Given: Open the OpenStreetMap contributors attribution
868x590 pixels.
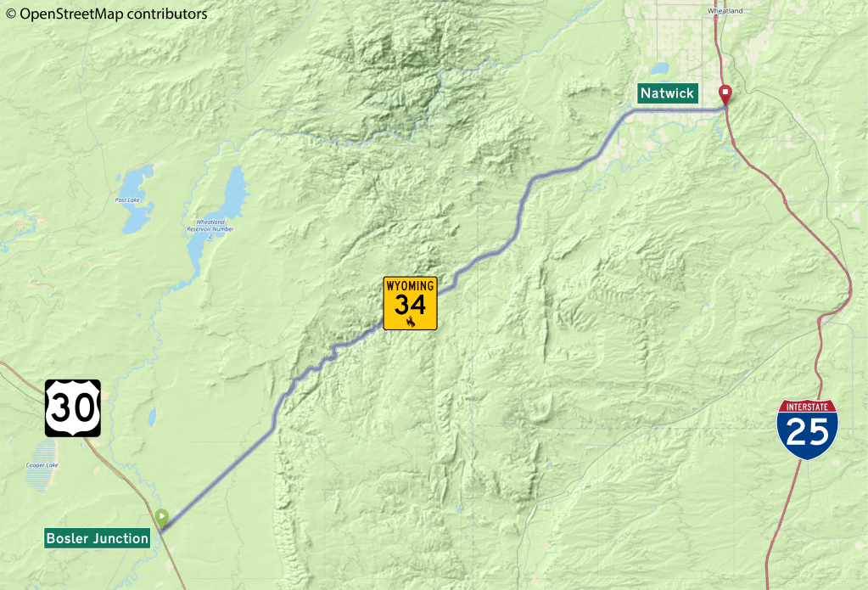Looking at the screenshot, I should click(x=107, y=14).
